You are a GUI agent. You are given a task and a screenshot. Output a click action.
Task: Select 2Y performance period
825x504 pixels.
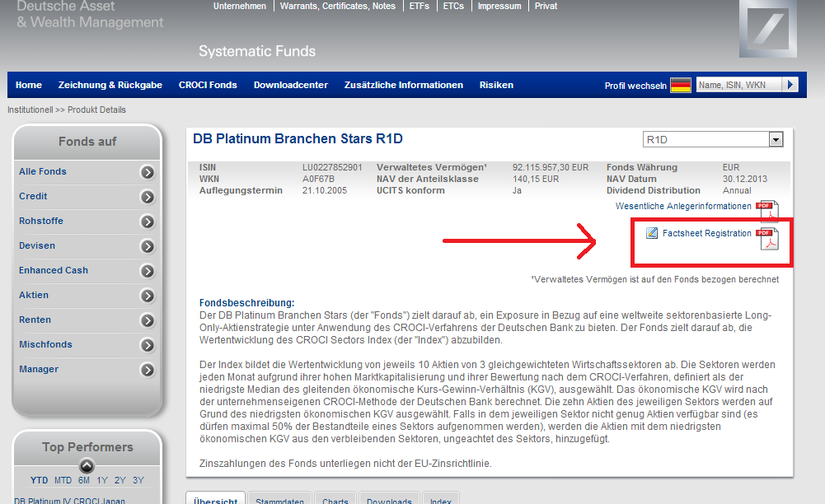(120, 480)
